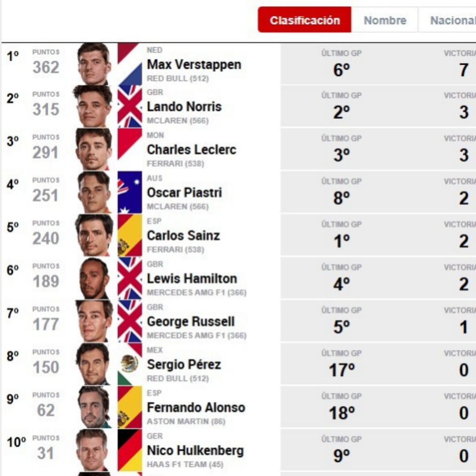Image resolution: width=476 pixels, height=476 pixels.
Task: Click the German flag beside Nico Hulkenberg
Action: click(130, 450)
